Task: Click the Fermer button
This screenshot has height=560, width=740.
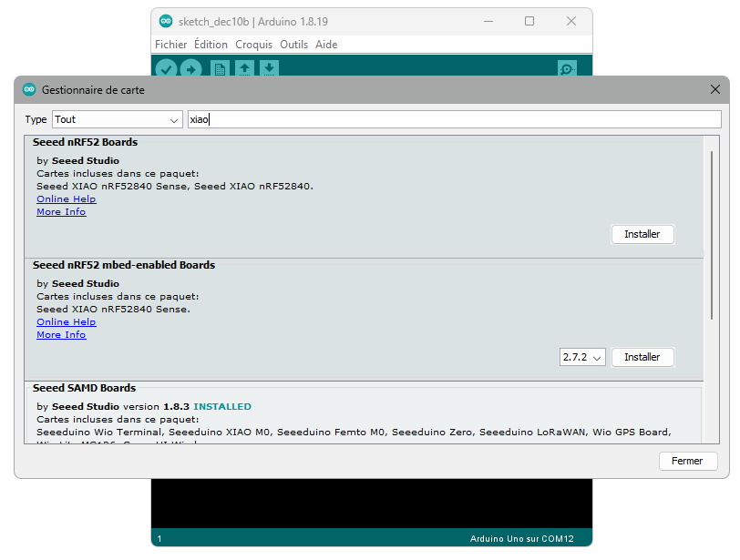Action: [687, 461]
